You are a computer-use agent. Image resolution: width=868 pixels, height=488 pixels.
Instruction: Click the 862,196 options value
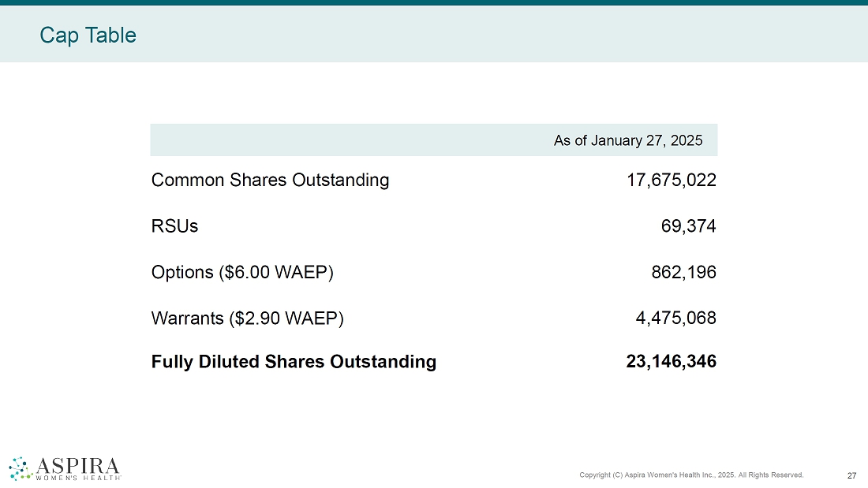pyautogui.click(x=683, y=273)
